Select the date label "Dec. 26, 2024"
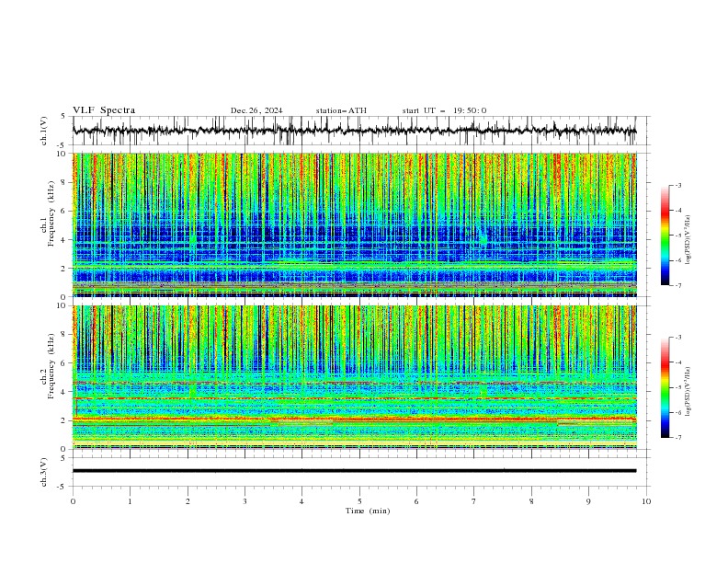 pyautogui.click(x=256, y=110)
